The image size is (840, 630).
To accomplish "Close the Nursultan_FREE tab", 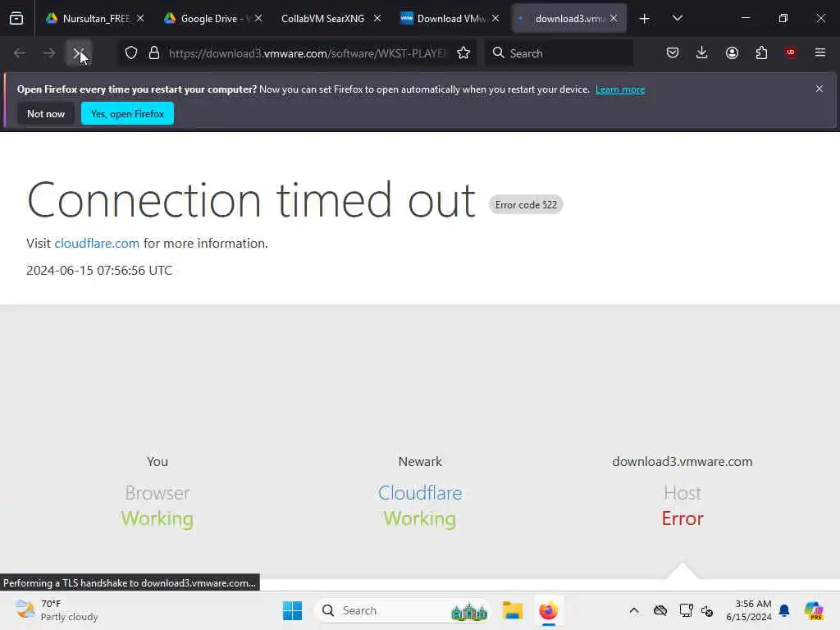I will 140,18.
